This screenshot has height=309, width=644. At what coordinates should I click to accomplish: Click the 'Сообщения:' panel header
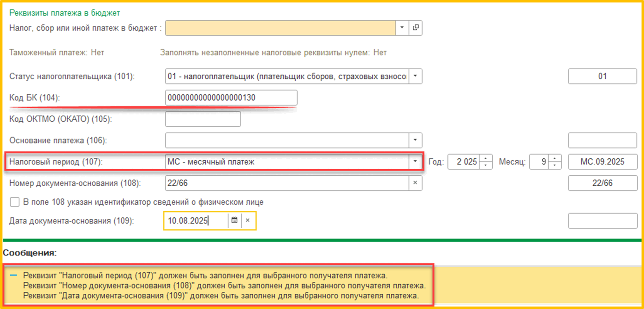(30, 253)
